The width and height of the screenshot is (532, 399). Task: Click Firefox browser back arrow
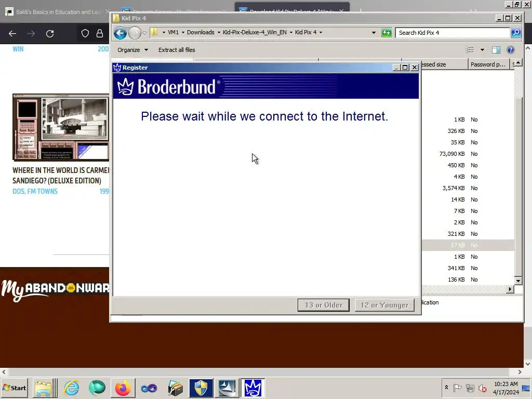(12, 34)
